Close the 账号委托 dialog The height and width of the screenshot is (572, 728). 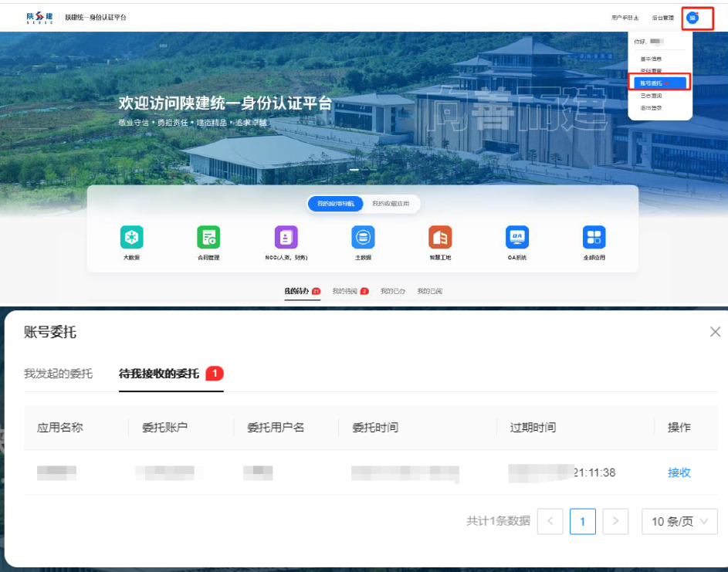point(715,332)
